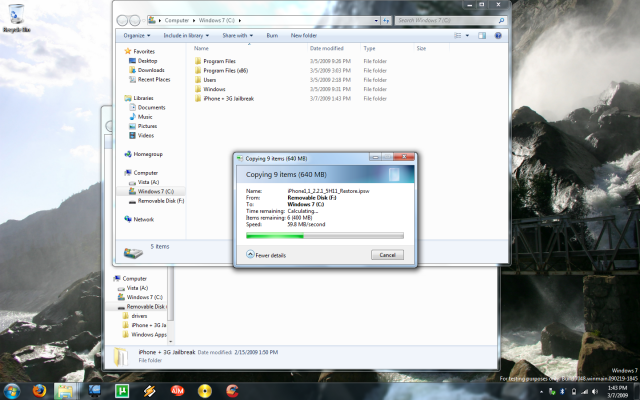Open Winamp from the taskbar

pos(149,391)
